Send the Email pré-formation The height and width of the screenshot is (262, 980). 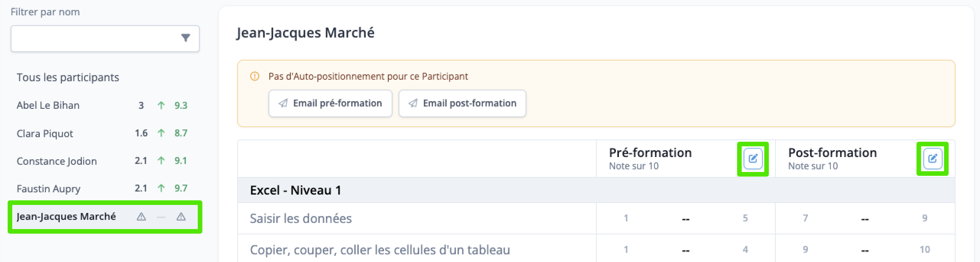tap(330, 103)
